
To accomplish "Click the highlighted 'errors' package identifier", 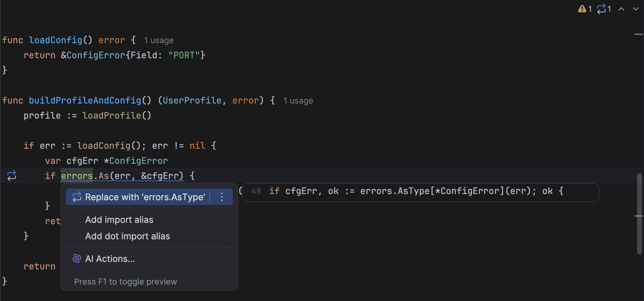I will coord(77,176).
